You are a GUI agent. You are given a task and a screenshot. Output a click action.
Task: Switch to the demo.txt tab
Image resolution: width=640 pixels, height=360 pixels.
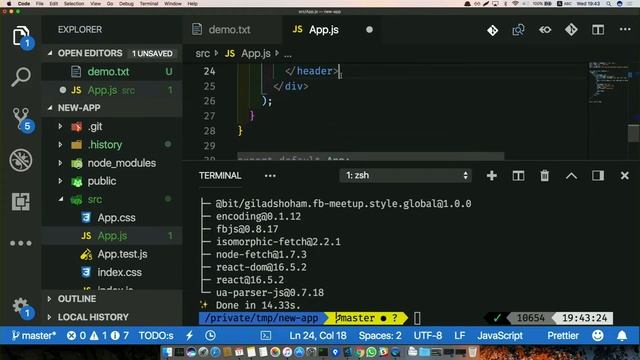(x=232, y=30)
